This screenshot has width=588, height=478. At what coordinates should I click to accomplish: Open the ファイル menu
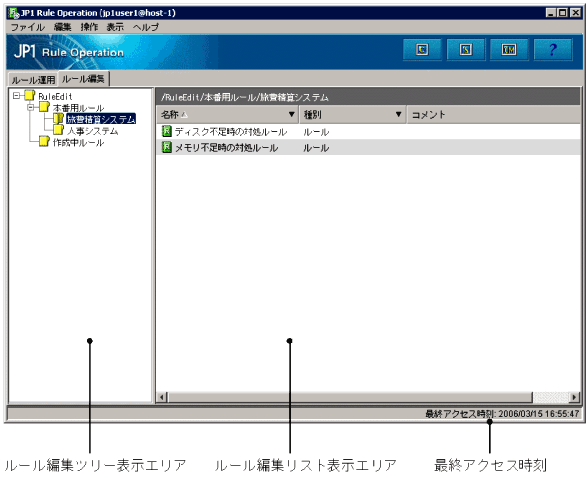[x=27, y=27]
